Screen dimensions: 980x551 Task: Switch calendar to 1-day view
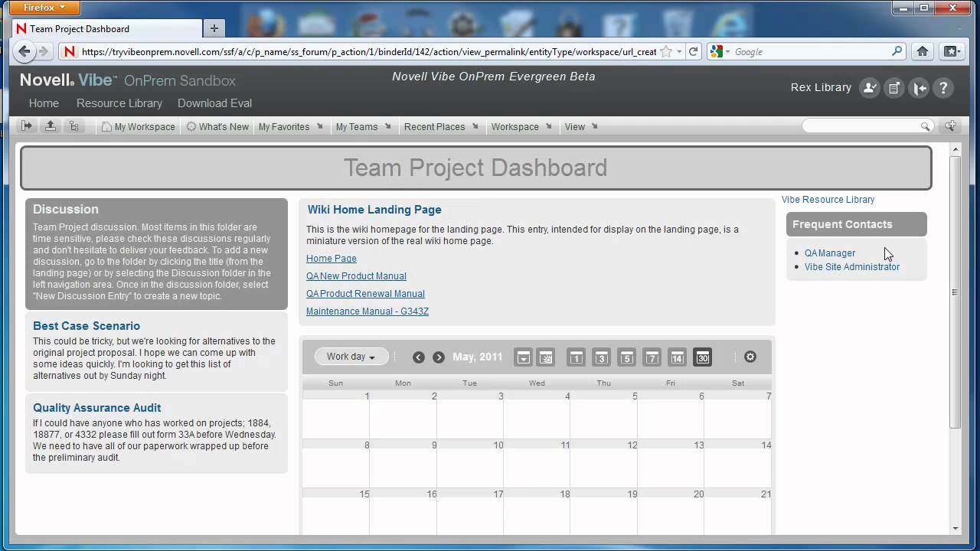click(577, 357)
